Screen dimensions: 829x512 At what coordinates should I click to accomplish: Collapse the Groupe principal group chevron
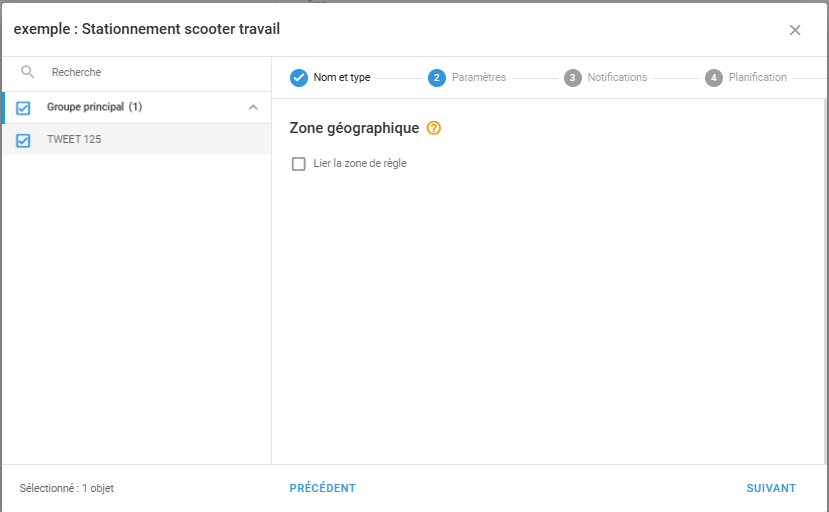[x=253, y=107]
